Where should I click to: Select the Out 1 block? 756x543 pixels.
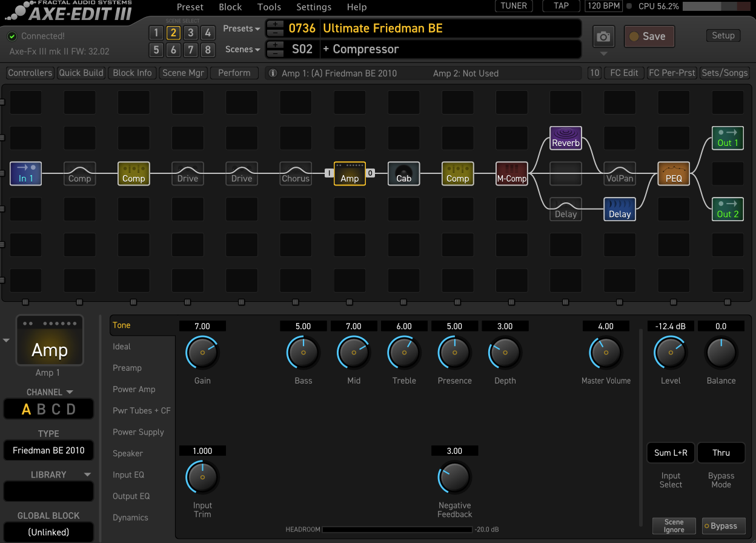tap(728, 138)
